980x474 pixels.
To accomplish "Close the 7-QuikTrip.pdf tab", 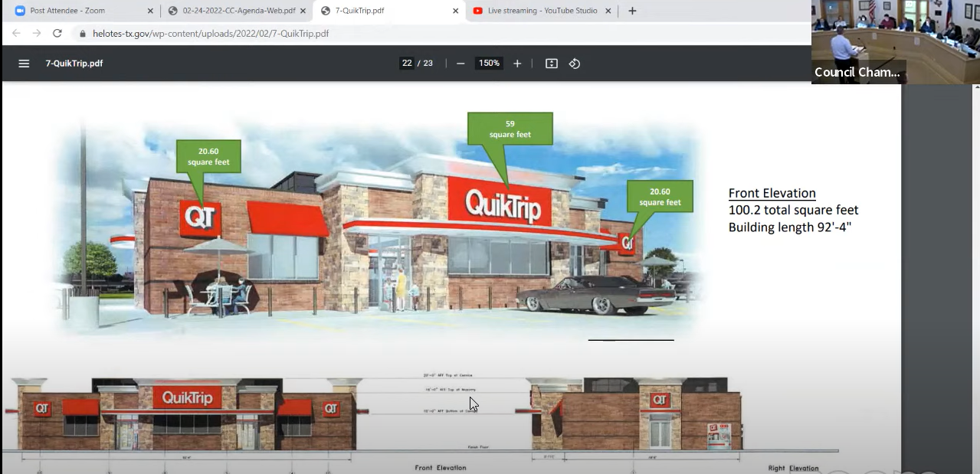I will pos(456,11).
